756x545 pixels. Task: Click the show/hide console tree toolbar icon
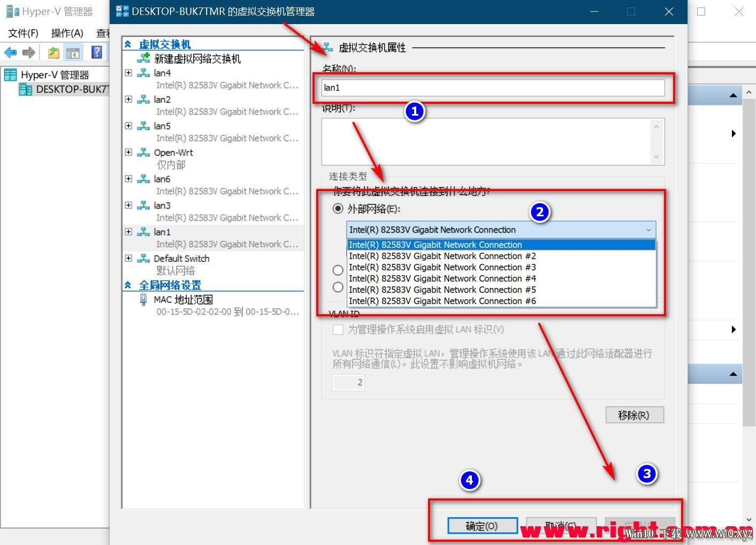pyautogui.click(x=73, y=52)
